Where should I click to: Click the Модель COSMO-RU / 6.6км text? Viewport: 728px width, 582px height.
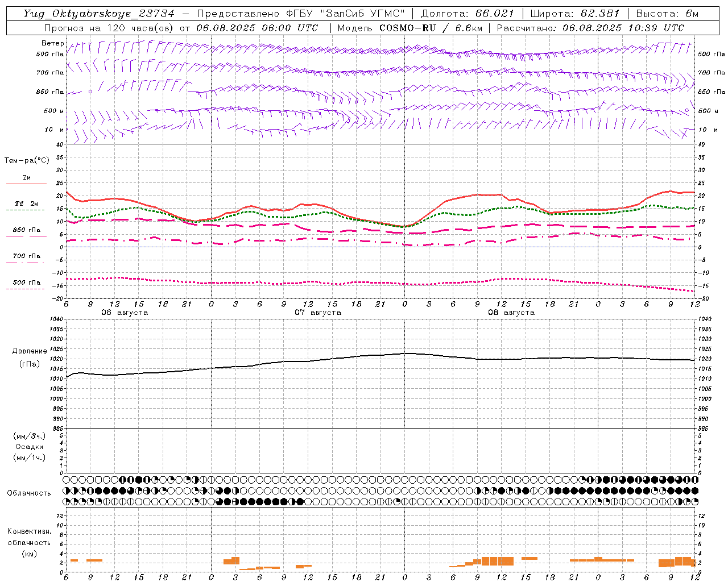pyautogui.click(x=409, y=28)
